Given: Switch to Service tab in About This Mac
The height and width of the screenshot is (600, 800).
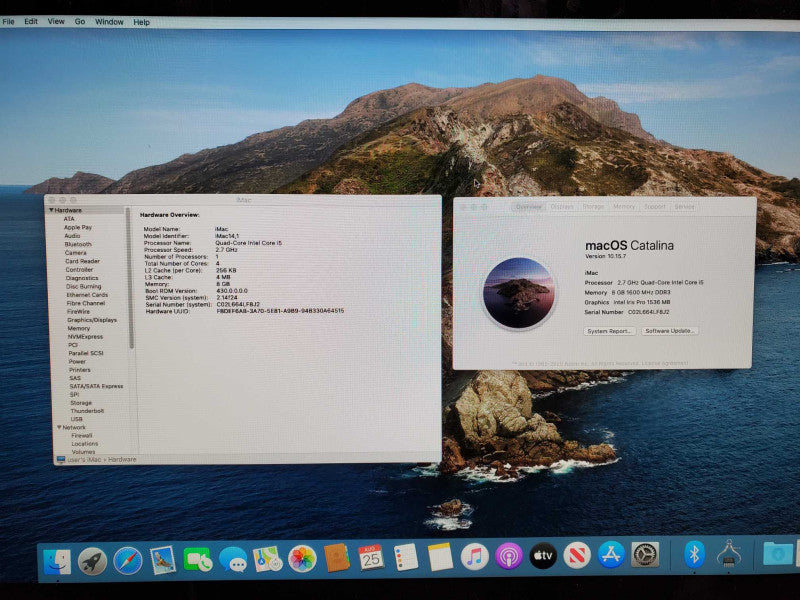Looking at the screenshot, I should coord(684,207).
